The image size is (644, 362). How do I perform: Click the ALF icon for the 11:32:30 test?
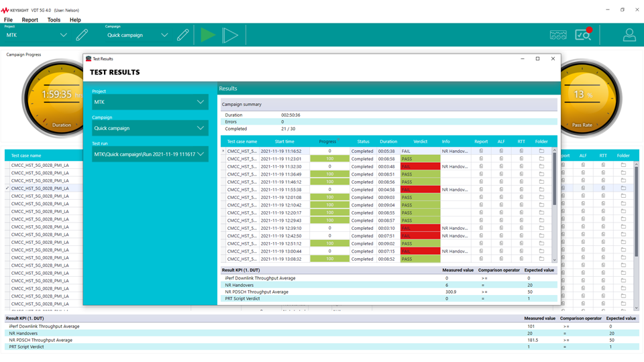coord(501,166)
